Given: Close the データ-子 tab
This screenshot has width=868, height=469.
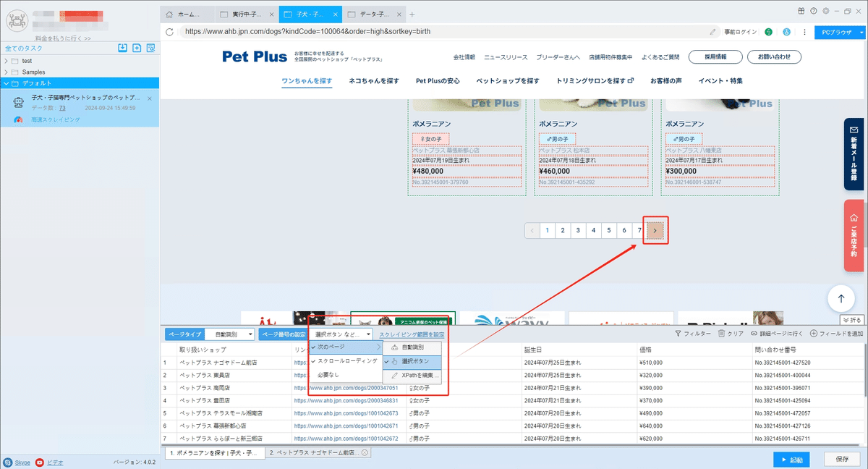Looking at the screenshot, I should click(x=398, y=14).
